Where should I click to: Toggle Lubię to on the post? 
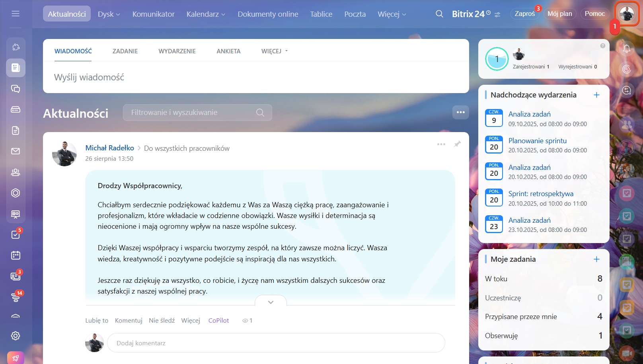coord(97,321)
